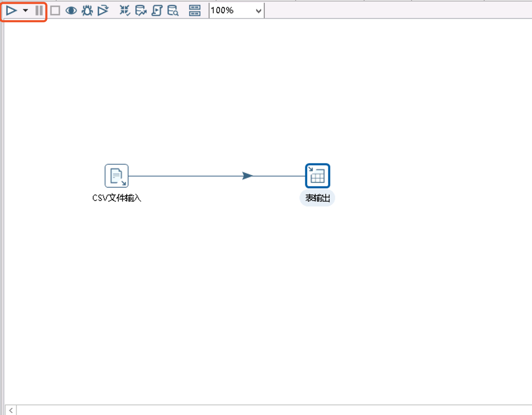
Task: Debug the transformation using the bug icon
Action: 87,10
